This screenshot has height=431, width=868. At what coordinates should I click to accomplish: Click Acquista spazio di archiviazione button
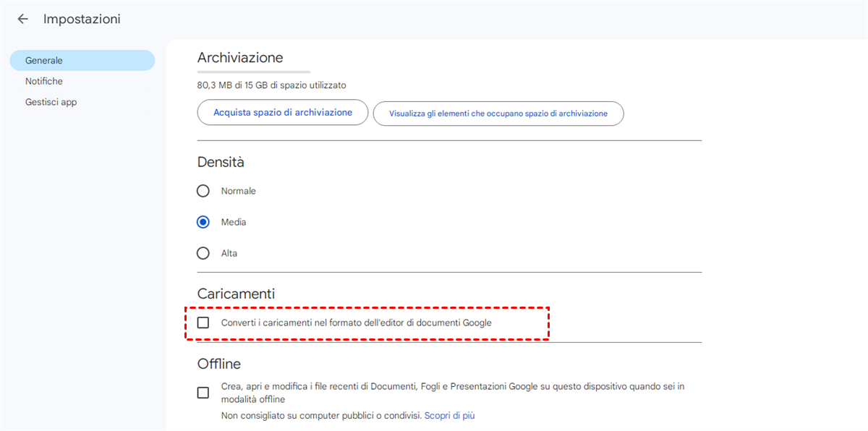[283, 113]
